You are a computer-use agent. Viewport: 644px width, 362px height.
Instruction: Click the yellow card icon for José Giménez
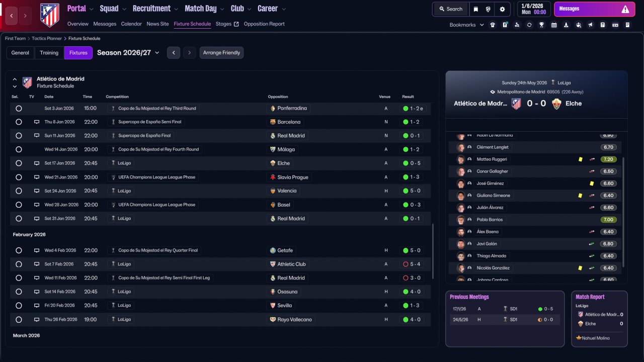(x=592, y=184)
